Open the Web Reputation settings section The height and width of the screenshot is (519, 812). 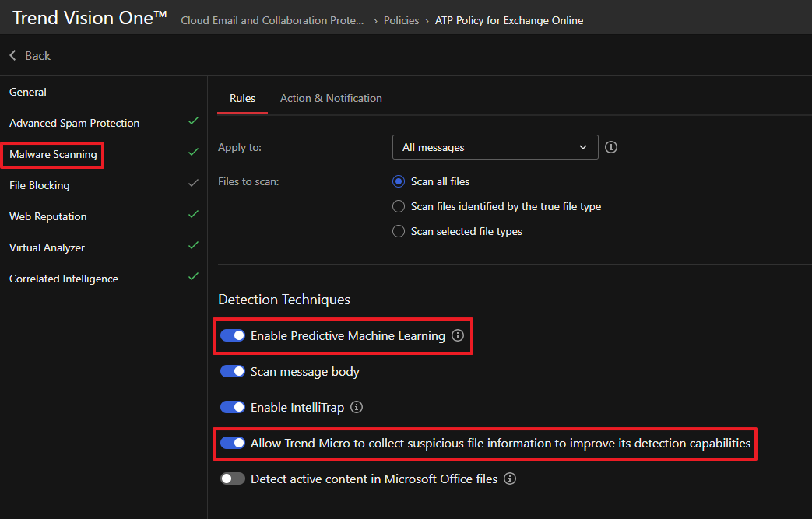(x=48, y=216)
